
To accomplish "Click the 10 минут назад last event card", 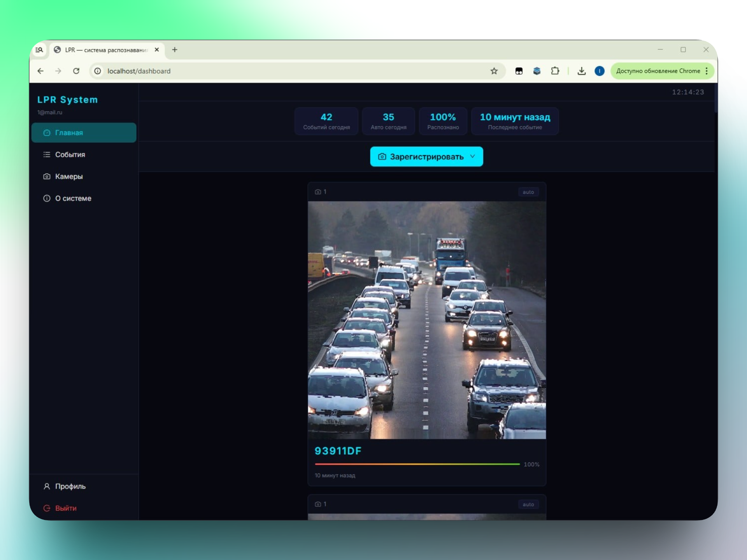I will pyautogui.click(x=515, y=121).
